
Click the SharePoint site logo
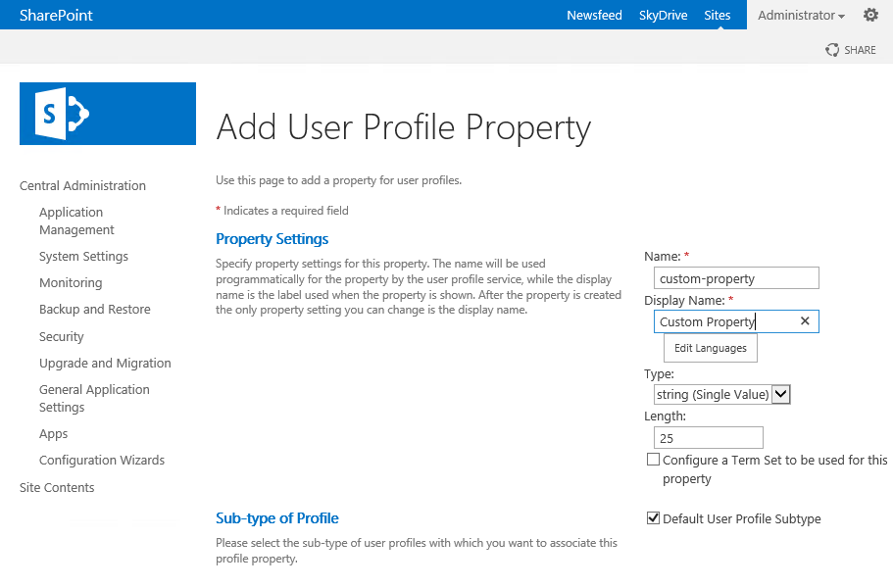[x=108, y=114]
